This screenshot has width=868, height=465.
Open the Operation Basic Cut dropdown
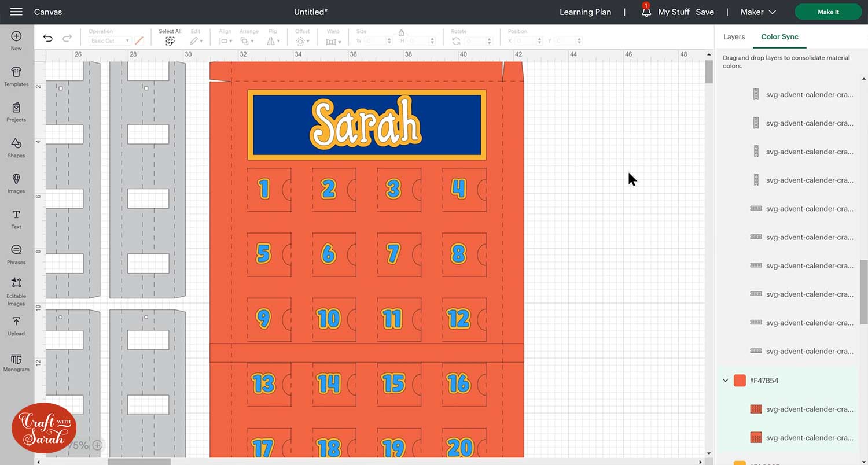coord(110,41)
